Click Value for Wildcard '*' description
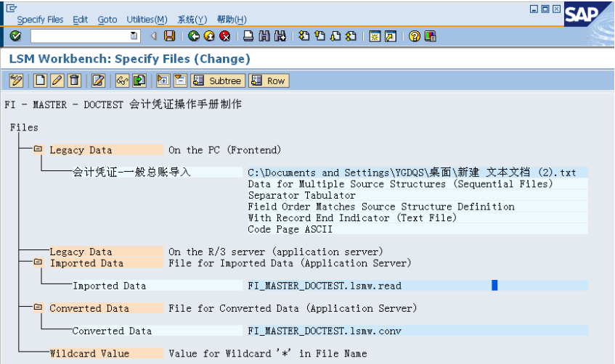This screenshot has width=615, height=364. [268, 353]
